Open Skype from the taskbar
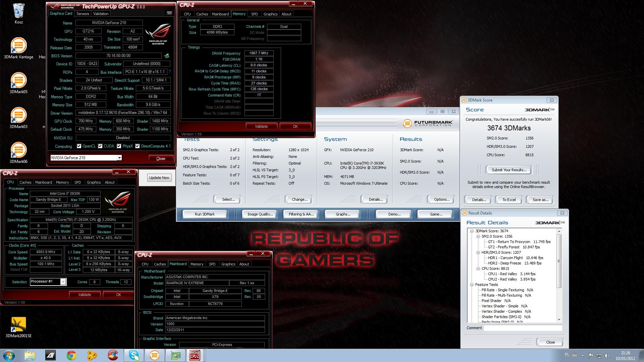 click(133, 355)
